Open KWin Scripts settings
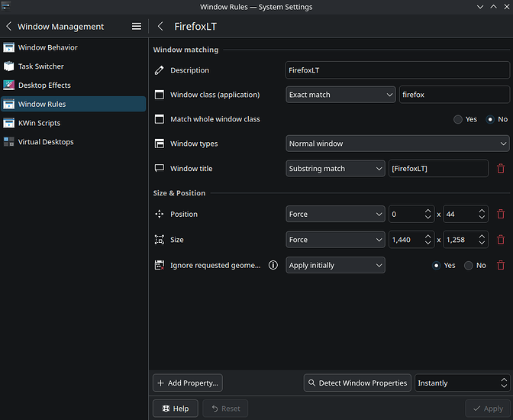This screenshot has height=420, width=513. point(73,123)
